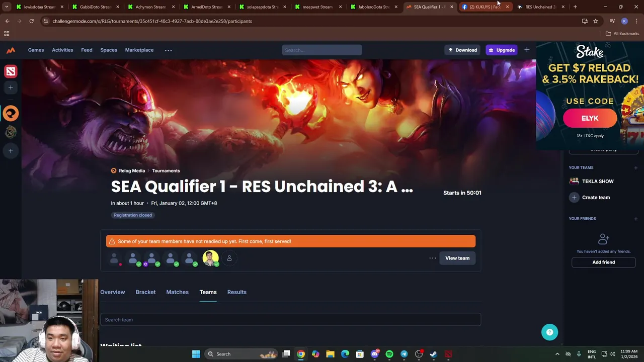
Task: Open the help chat bubble button
Action: (549, 332)
